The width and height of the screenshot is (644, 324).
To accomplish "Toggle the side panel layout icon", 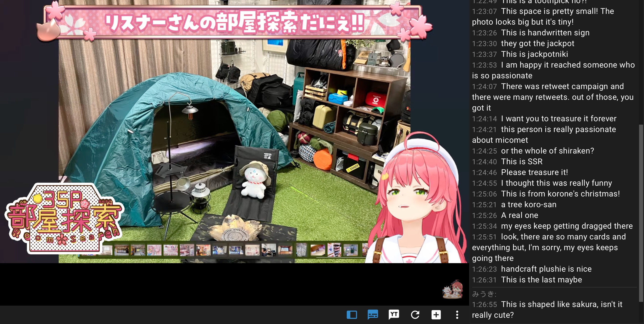I will click(352, 315).
